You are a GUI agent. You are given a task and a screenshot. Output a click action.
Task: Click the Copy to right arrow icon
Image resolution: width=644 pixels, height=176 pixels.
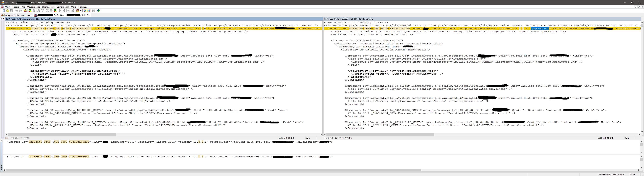[60, 11]
